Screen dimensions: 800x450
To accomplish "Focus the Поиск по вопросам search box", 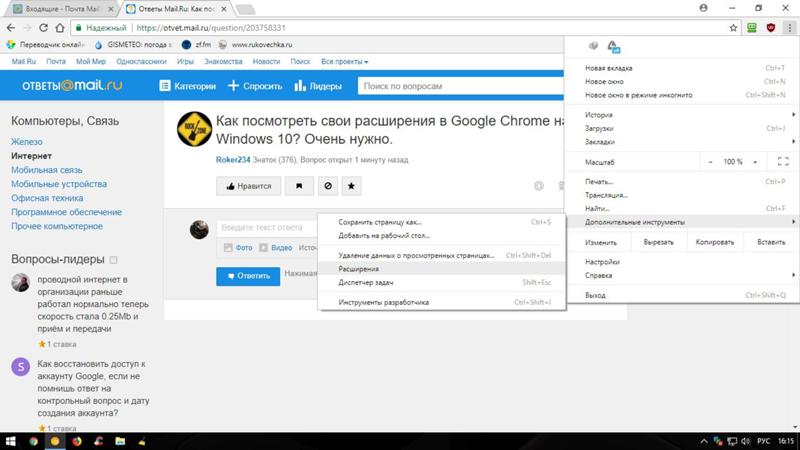I will [x=461, y=86].
